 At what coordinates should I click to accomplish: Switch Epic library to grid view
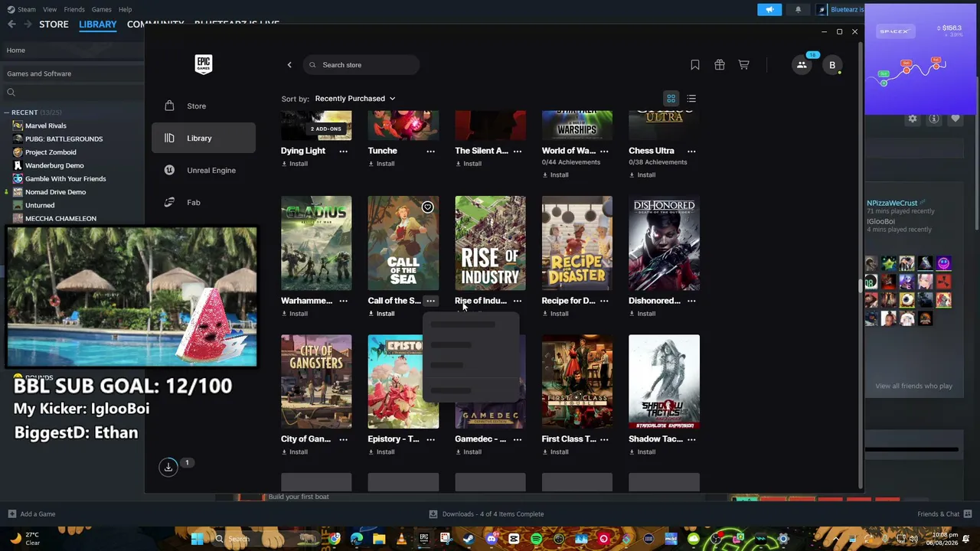tap(671, 99)
